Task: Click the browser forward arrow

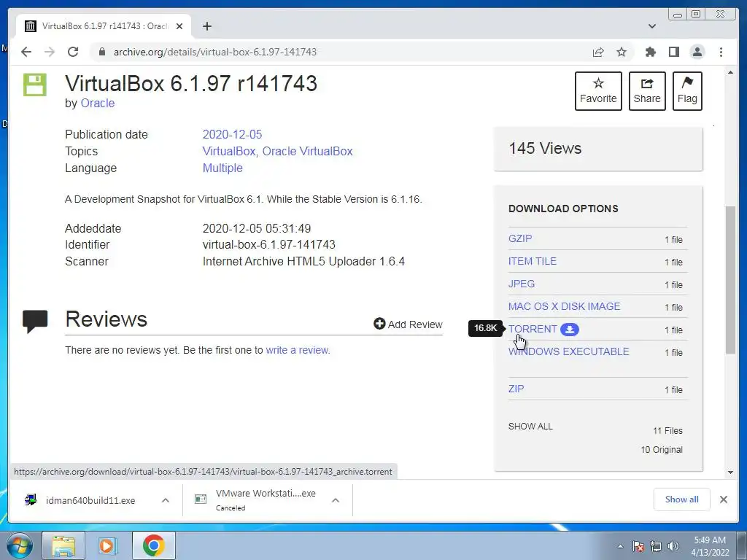Action: click(x=50, y=52)
